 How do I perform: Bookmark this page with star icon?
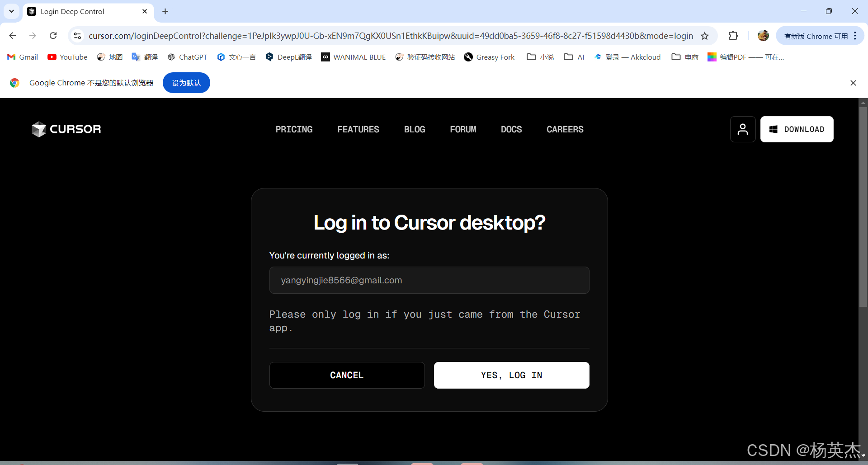click(x=705, y=36)
